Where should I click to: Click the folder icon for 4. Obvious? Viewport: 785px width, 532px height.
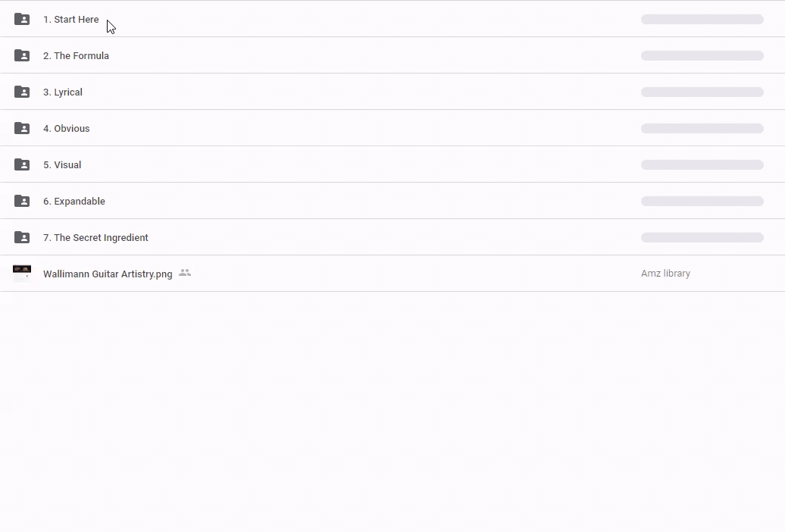click(x=22, y=128)
